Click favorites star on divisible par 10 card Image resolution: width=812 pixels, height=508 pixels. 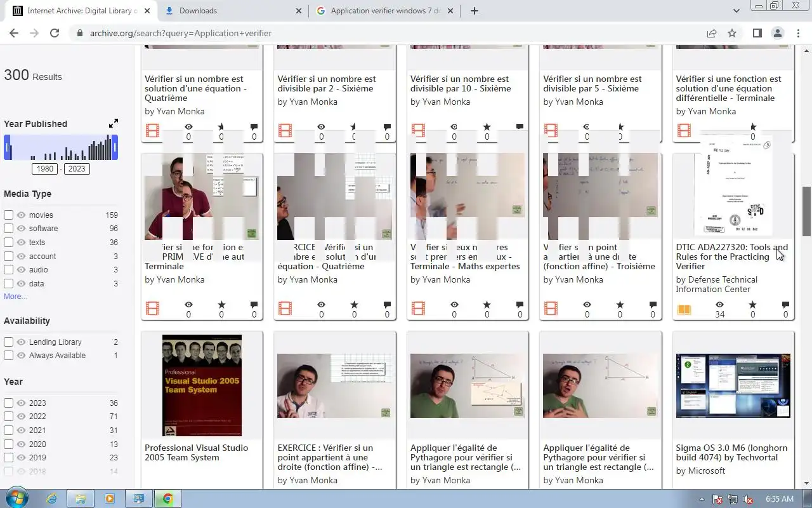487,128
